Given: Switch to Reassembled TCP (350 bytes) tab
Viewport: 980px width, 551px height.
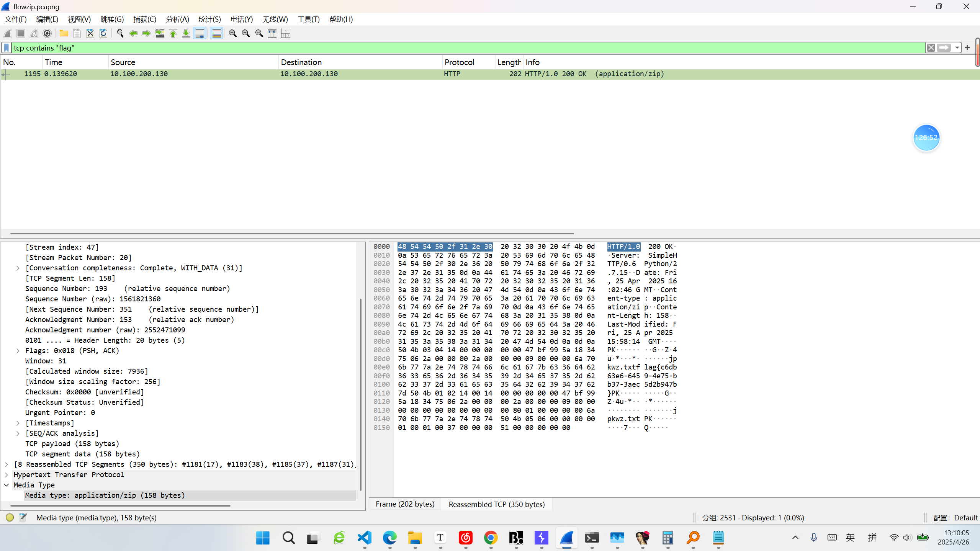Looking at the screenshot, I should click(496, 504).
